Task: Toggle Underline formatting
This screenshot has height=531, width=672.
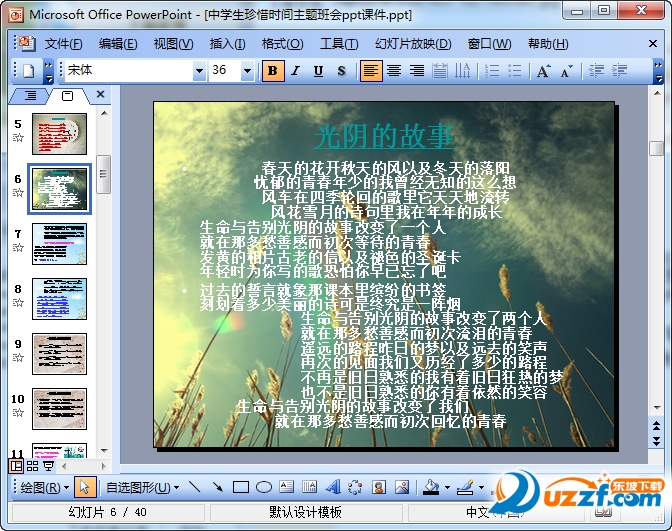Action: [x=318, y=71]
